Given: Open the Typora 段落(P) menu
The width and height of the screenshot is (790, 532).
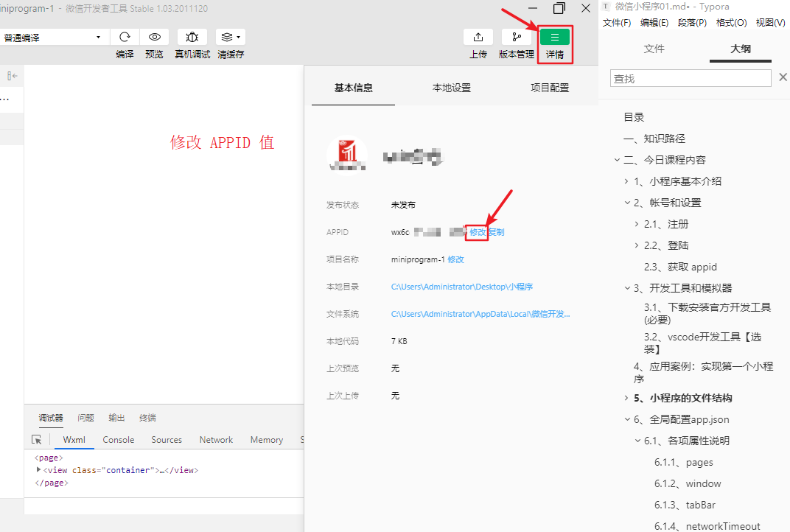Looking at the screenshot, I should pos(692,23).
